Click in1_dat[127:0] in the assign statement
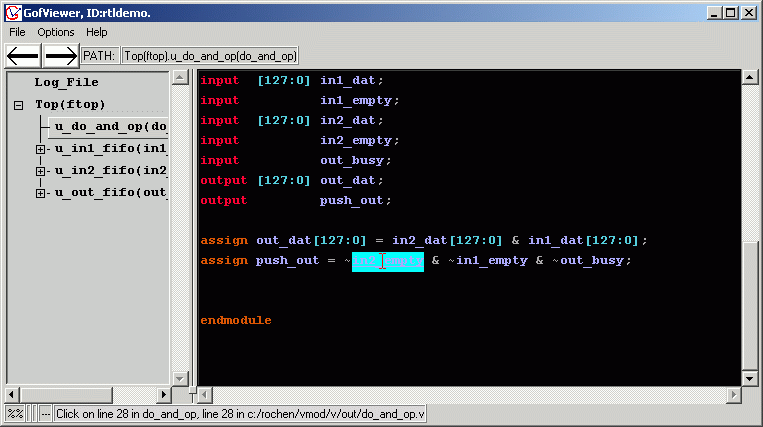This screenshot has width=763, height=427. click(583, 241)
